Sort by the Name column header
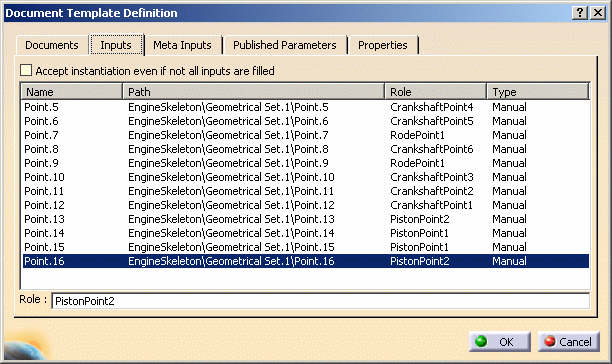This screenshot has height=364, width=612. [x=71, y=92]
